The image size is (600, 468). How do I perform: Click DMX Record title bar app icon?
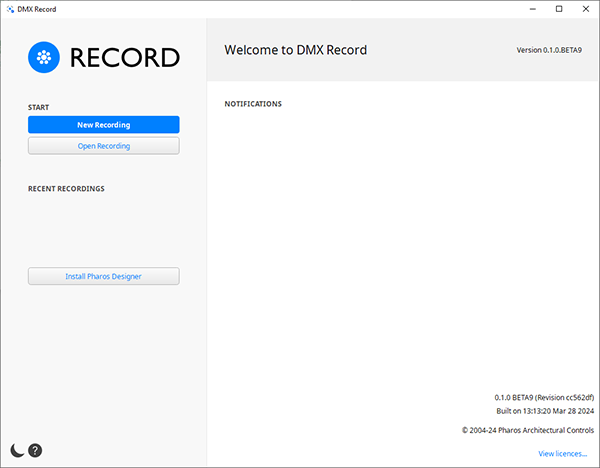(x=10, y=9)
